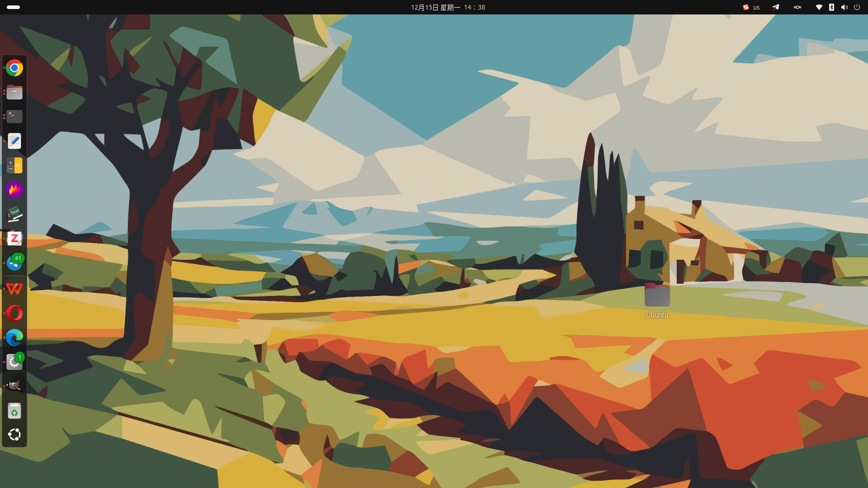Open Telegram showing 41 unread messages
The width and height of the screenshot is (868, 488).
pos(14,263)
